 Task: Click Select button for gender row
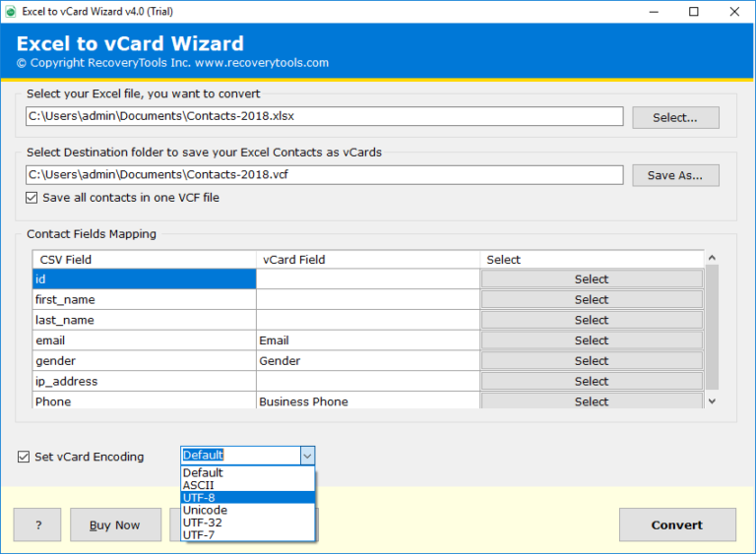[x=592, y=361]
